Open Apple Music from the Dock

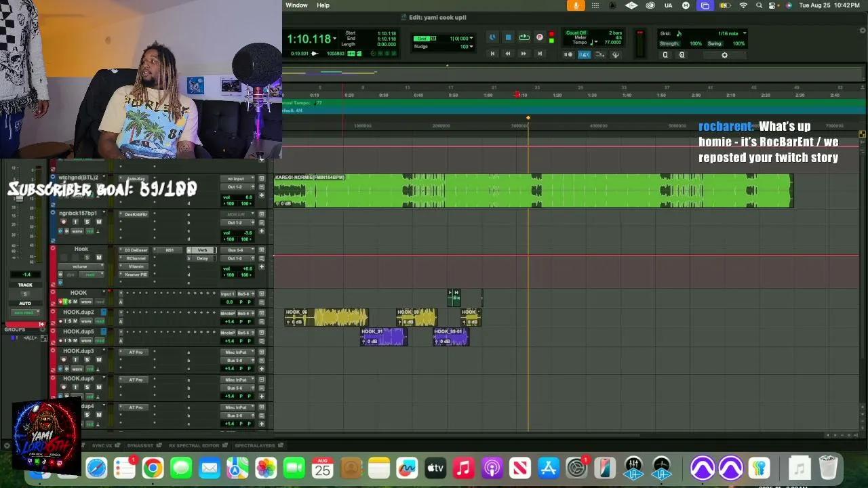click(464, 468)
